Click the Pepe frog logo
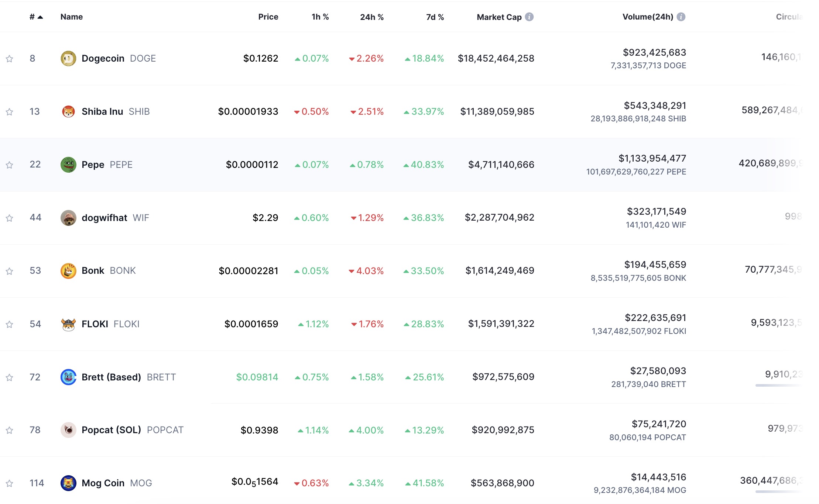 point(68,165)
